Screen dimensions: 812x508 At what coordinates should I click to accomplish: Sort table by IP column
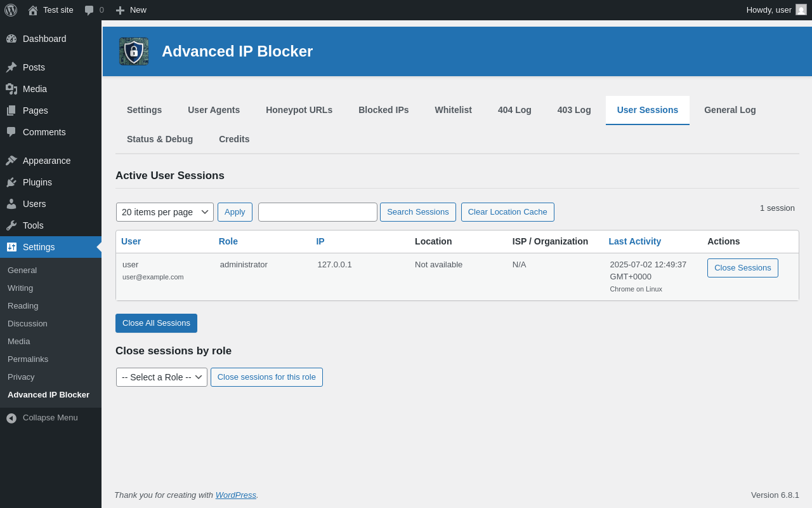point(320,241)
